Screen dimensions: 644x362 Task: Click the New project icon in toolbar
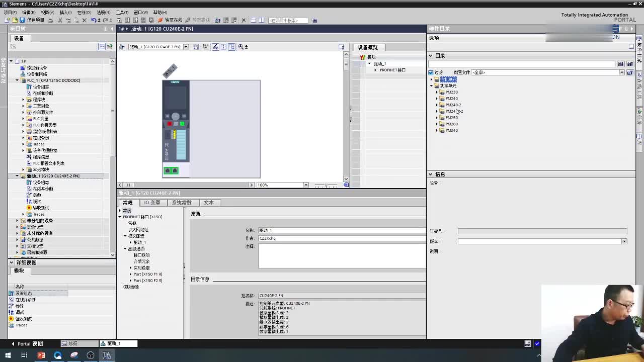click(x=7, y=20)
